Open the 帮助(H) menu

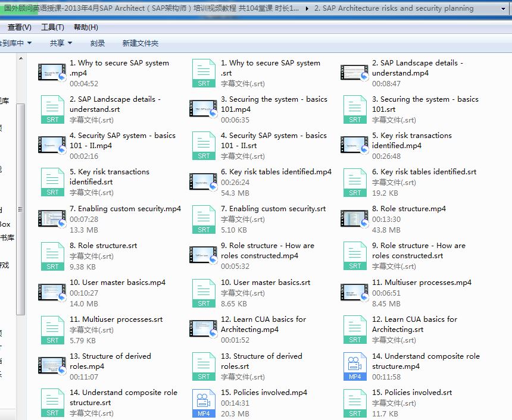coord(86,27)
